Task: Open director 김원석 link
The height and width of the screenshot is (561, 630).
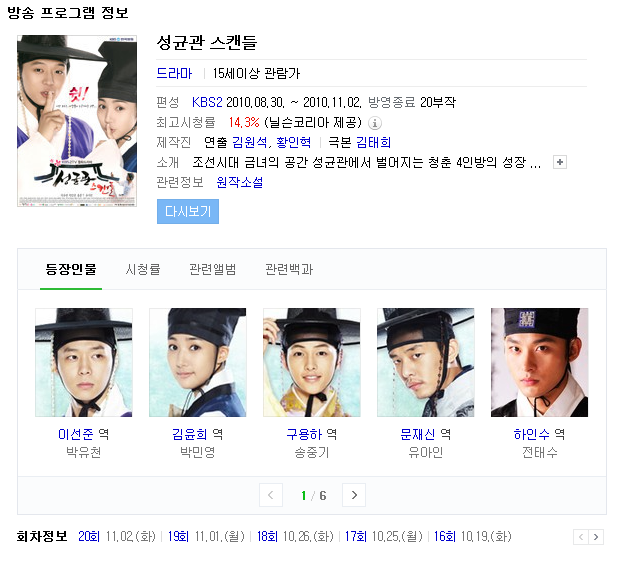Action: (250, 142)
